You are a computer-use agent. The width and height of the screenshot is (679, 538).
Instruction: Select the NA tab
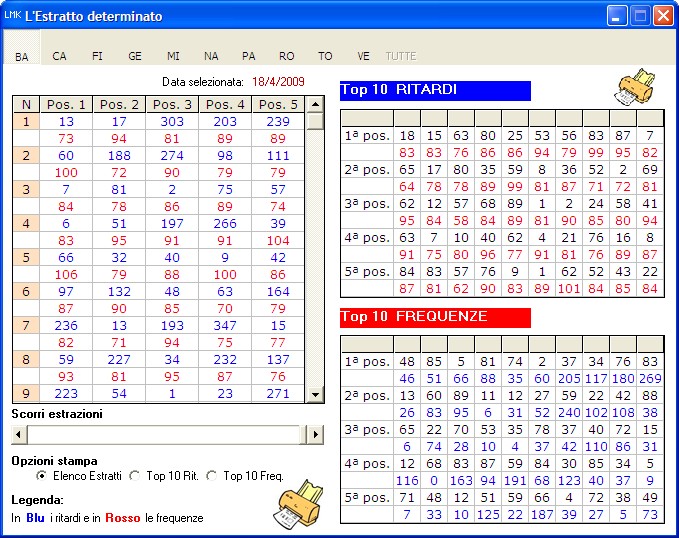[x=211, y=56]
